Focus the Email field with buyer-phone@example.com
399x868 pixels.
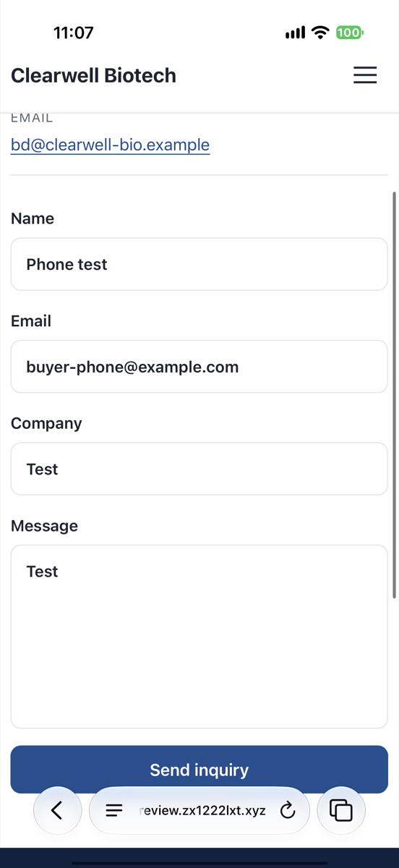pos(199,367)
